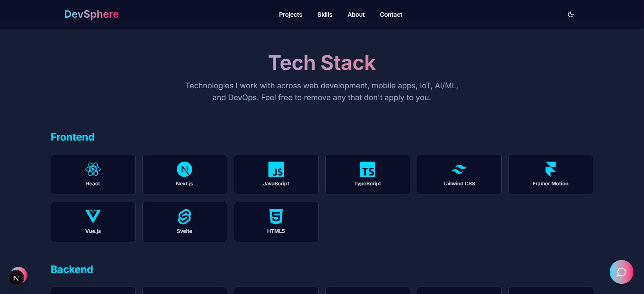Image resolution: width=644 pixels, height=294 pixels.
Task: Select the React label text
Action: (x=93, y=184)
